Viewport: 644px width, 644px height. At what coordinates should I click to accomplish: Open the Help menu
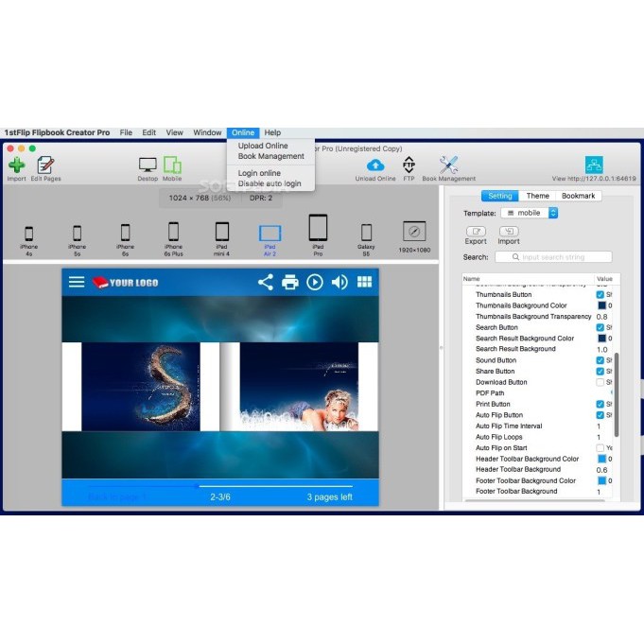point(272,132)
